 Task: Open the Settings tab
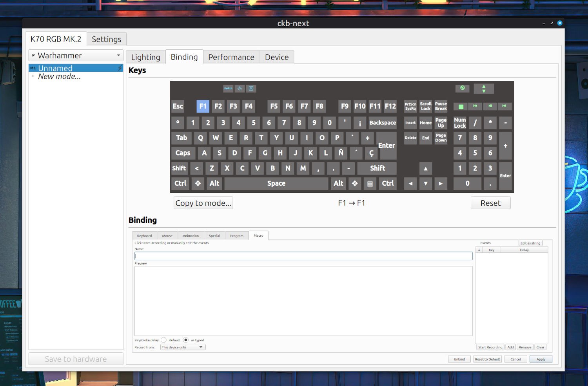tap(106, 39)
